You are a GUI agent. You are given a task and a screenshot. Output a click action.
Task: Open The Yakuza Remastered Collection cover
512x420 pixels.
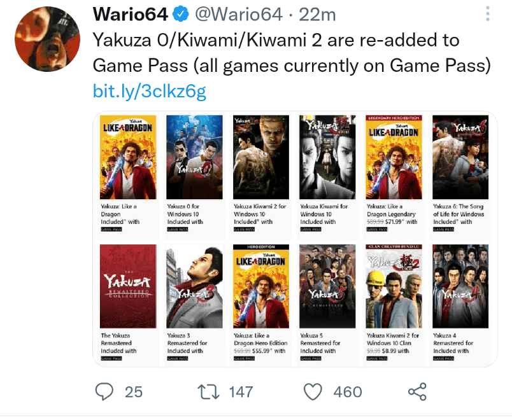coord(127,287)
